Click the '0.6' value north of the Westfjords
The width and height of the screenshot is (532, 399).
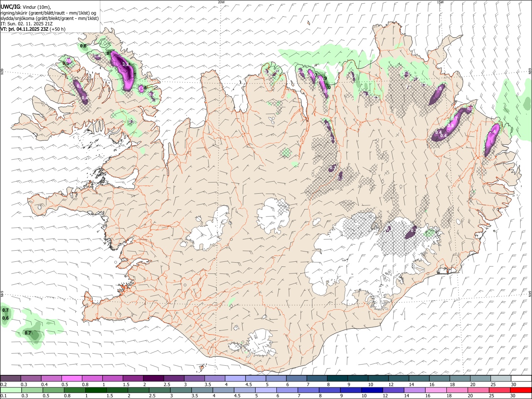pos(83,46)
